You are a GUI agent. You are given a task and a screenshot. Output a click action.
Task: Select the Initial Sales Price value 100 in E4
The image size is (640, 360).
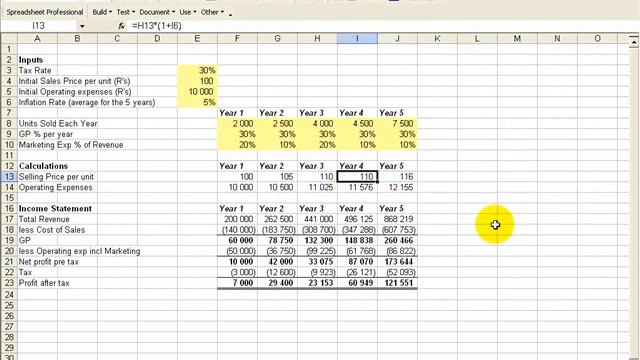[197, 81]
